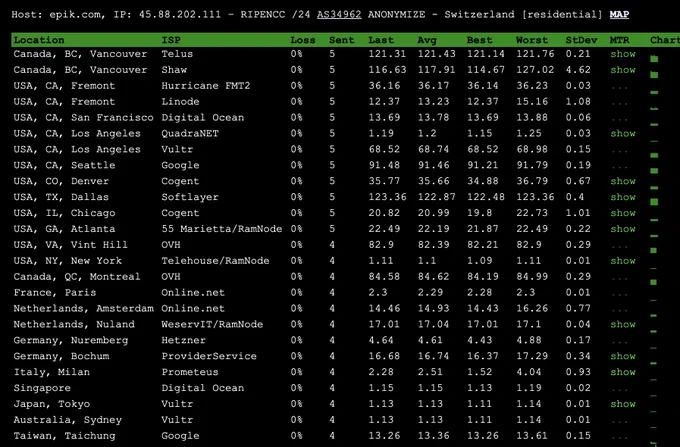Show MTR for Netherlands Nuland WeservIT row
Screen dimensions: 680x447
[623, 324]
